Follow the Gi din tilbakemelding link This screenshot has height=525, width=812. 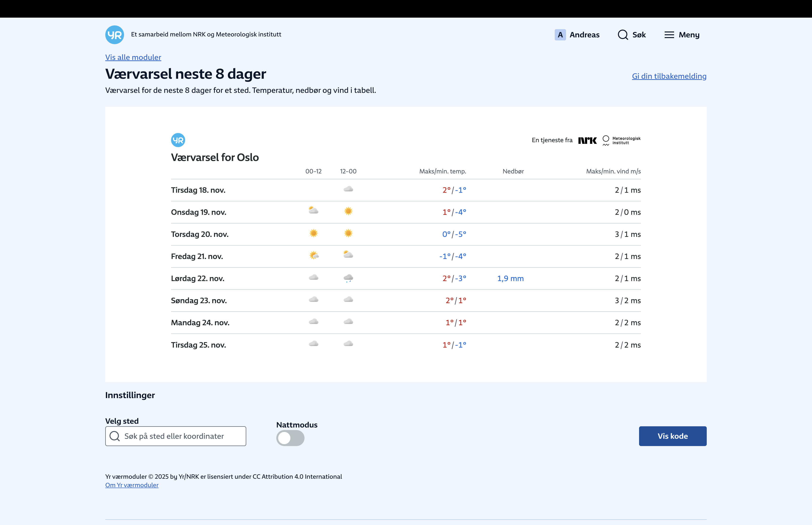click(x=668, y=76)
